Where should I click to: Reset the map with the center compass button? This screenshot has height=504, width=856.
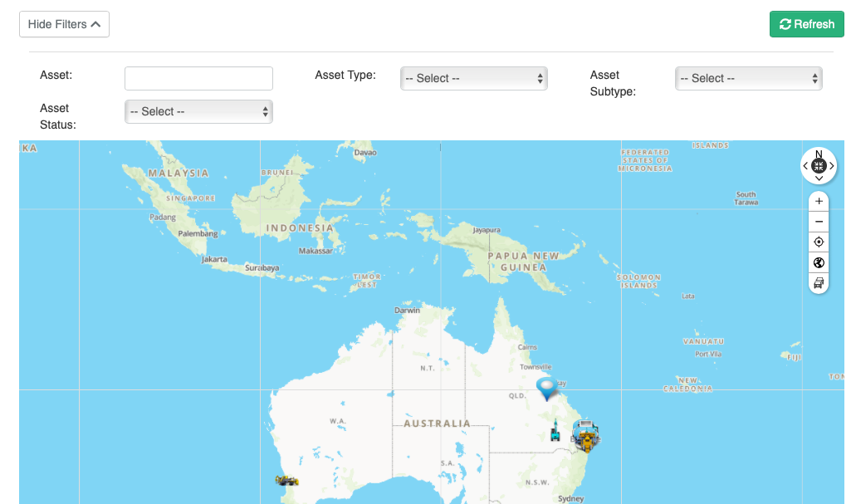coord(819,165)
